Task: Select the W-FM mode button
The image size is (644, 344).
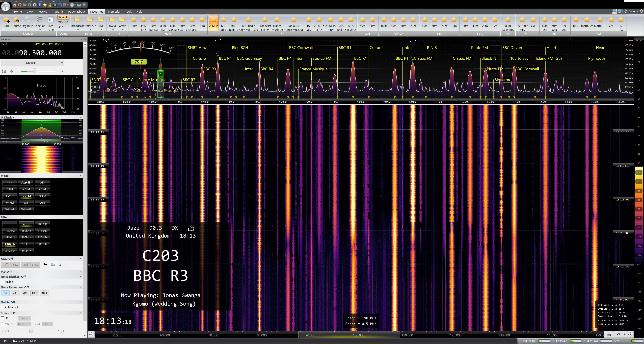Action: [x=10, y=203]
